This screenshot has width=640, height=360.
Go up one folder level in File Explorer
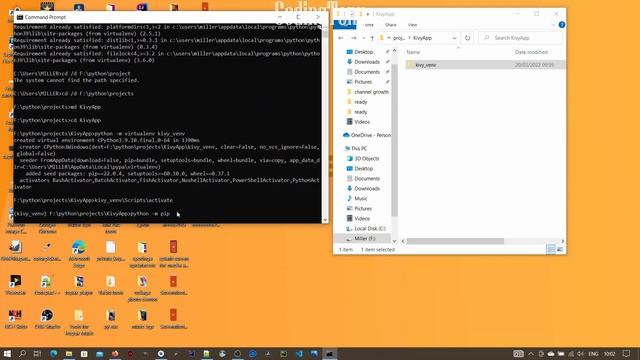coord(372,38)
